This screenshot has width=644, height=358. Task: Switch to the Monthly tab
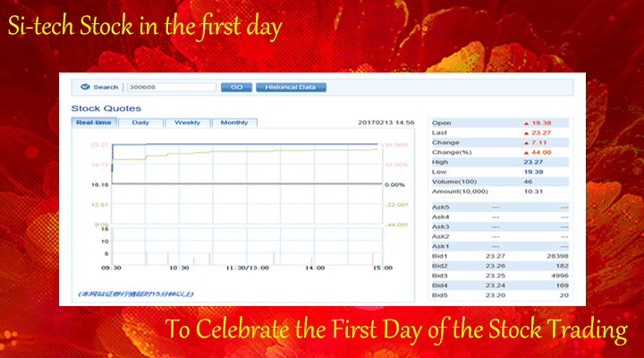pyautogui.click(x=234, y=123)
